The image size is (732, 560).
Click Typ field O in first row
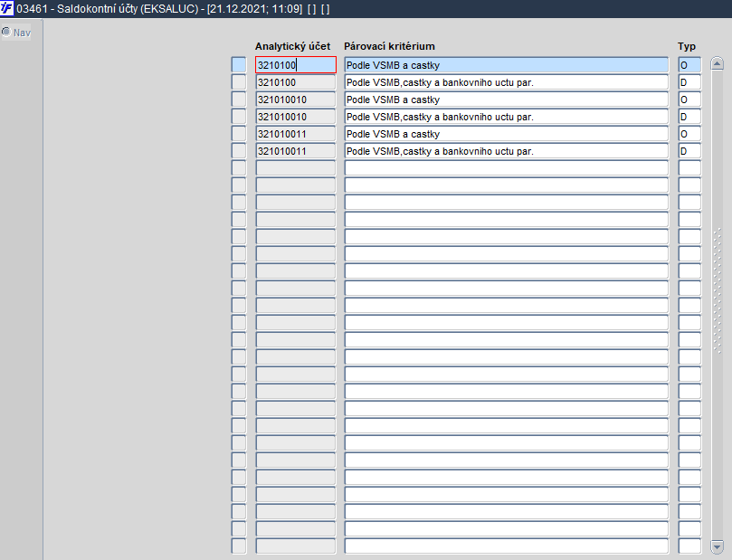[689, 65]
